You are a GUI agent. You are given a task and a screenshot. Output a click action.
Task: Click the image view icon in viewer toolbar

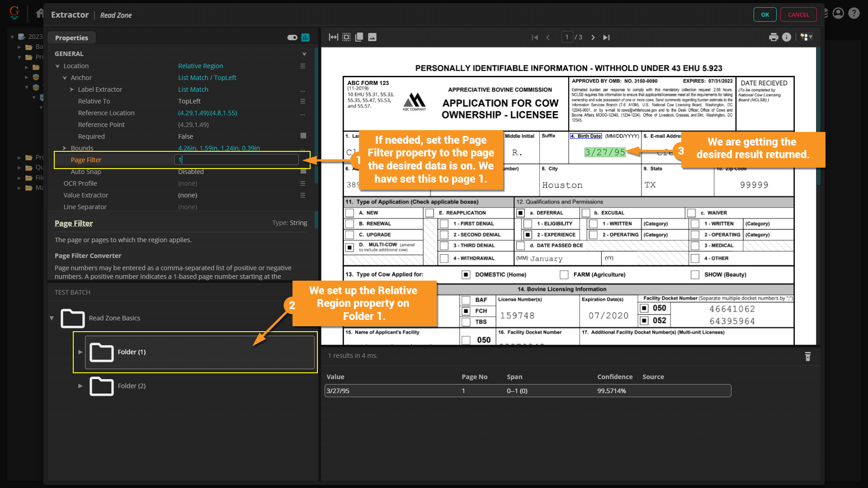click(x=372, y=38)
